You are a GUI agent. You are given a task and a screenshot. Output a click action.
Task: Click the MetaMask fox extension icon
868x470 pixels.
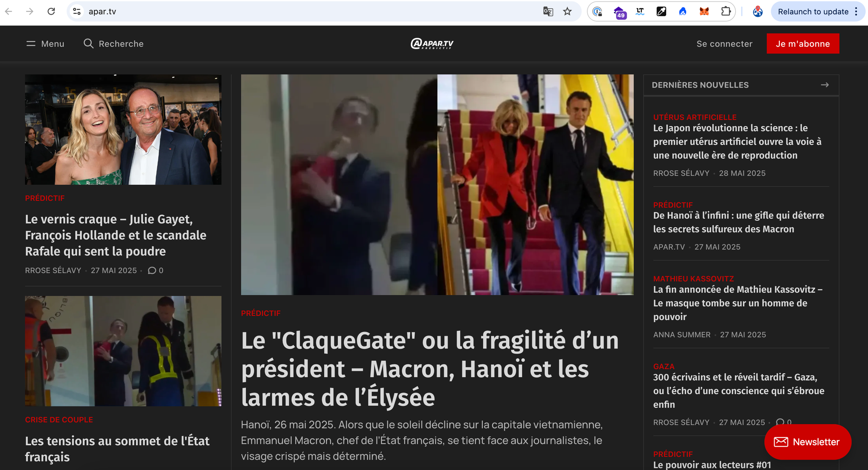pos(704,12)
